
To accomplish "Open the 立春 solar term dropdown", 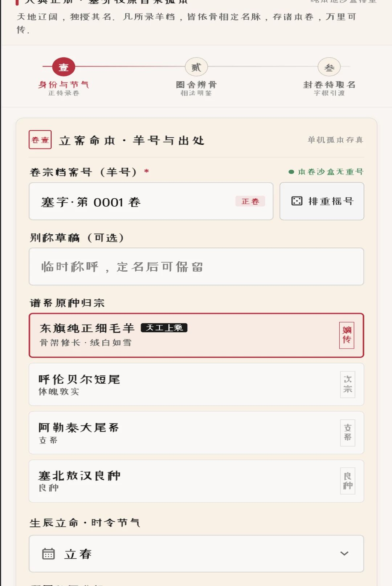I will point(196,554).
